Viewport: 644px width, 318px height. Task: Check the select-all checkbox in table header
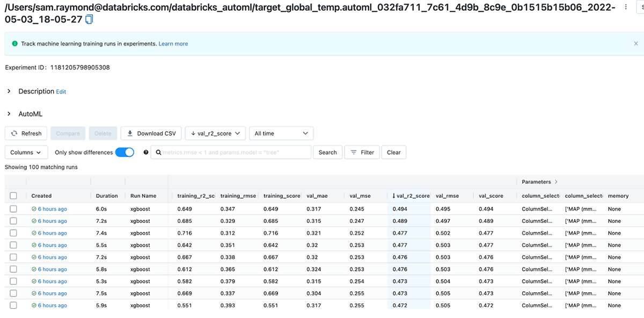(13, 196)
